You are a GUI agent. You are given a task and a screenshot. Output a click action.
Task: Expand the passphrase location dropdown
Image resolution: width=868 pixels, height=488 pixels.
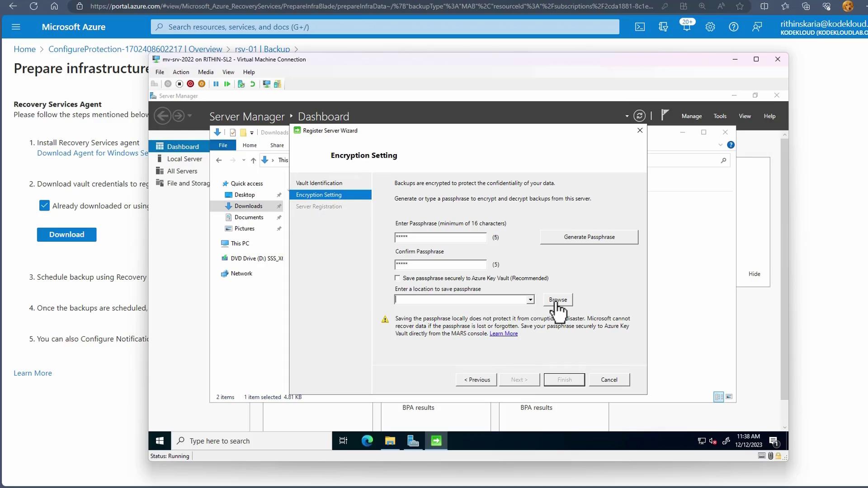pyautogui.click(x=530, y=300)
